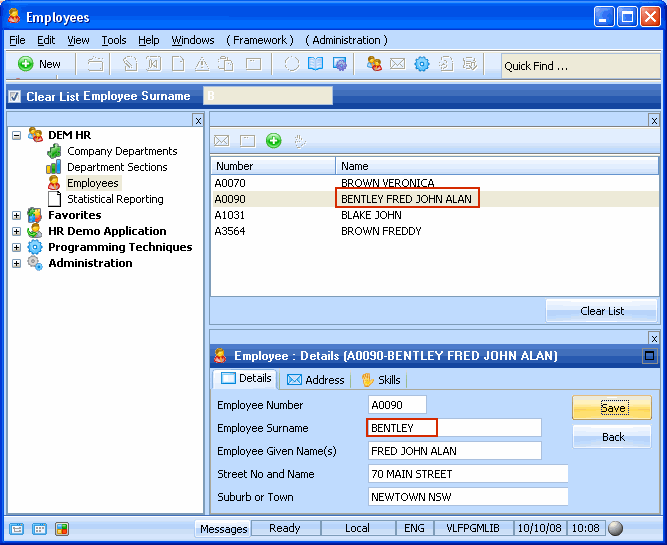Select the row BLAKE JOHN

click(435, 215)
